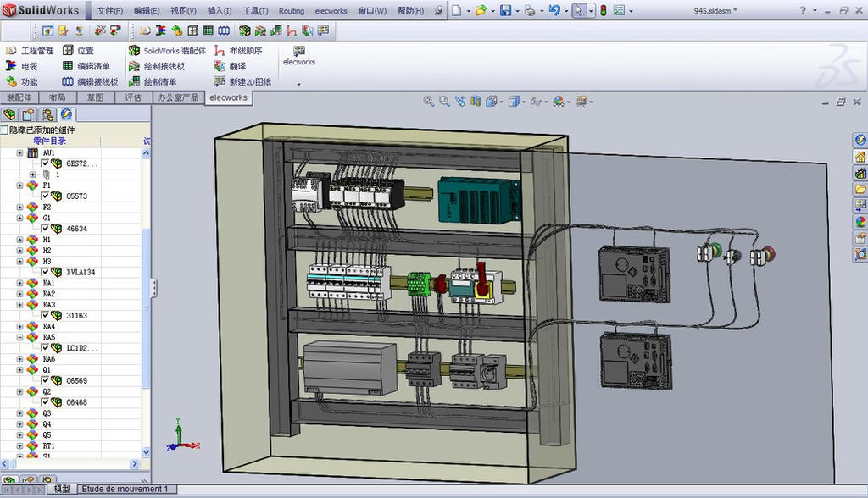Image resolution: width=868 pixels, height=498 pixels.
Task: Select 绘制清单 draw list command
Action: [x=153, y=82]
